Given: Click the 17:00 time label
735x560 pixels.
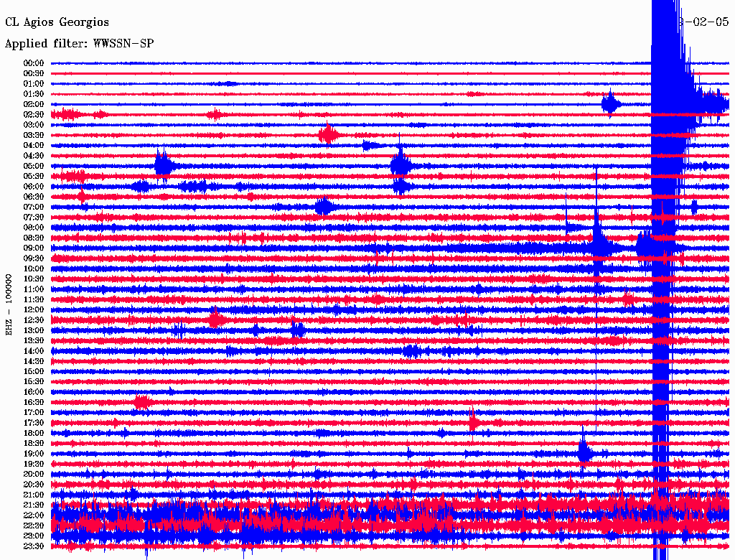Looking at the screenshot, I should tap(34, 412).
